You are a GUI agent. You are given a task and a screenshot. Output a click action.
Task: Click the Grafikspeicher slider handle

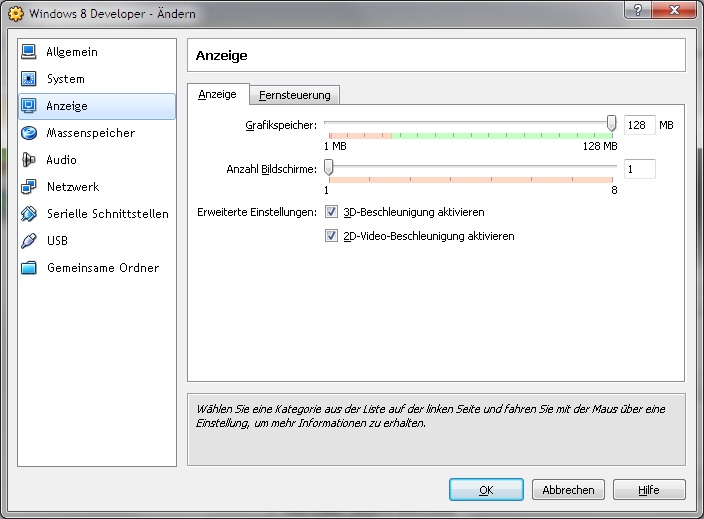[611, 123]
